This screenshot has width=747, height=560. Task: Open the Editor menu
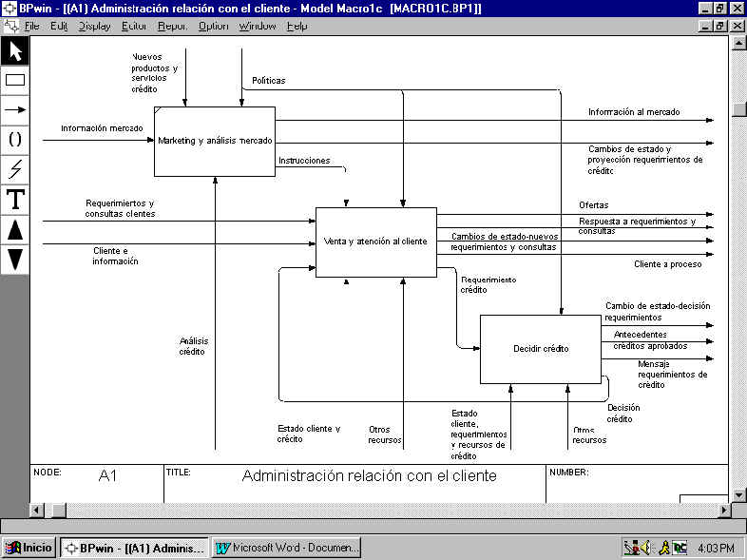point(134,27)
